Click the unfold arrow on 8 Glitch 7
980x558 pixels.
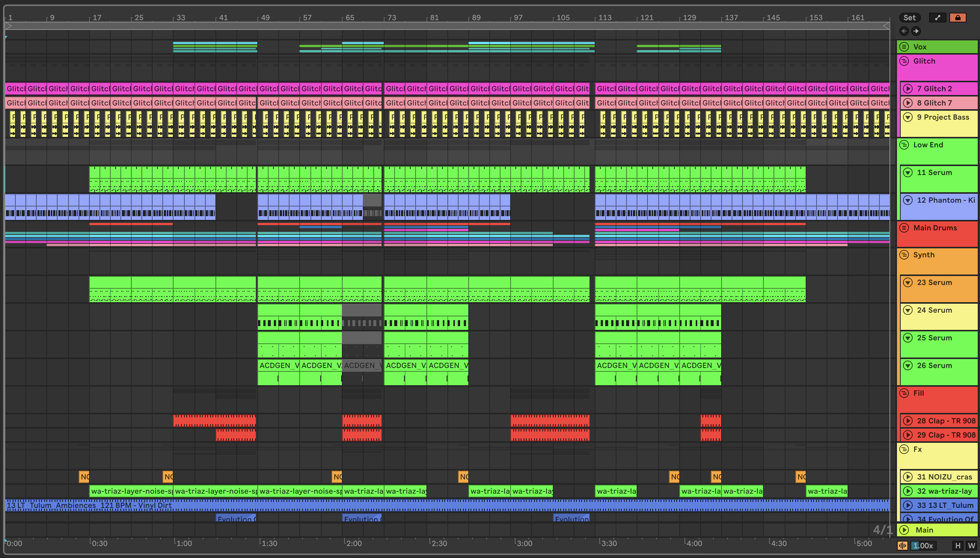(x=908, y=103)
